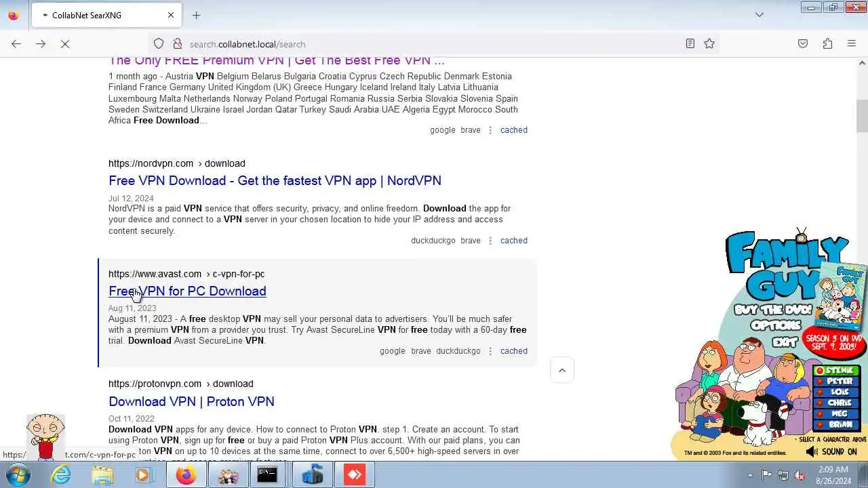Click the muted volume tray icon
Image resolution: width=868 pixels, height=488 pixels.
pyautogui.click(x=800, y=475)
